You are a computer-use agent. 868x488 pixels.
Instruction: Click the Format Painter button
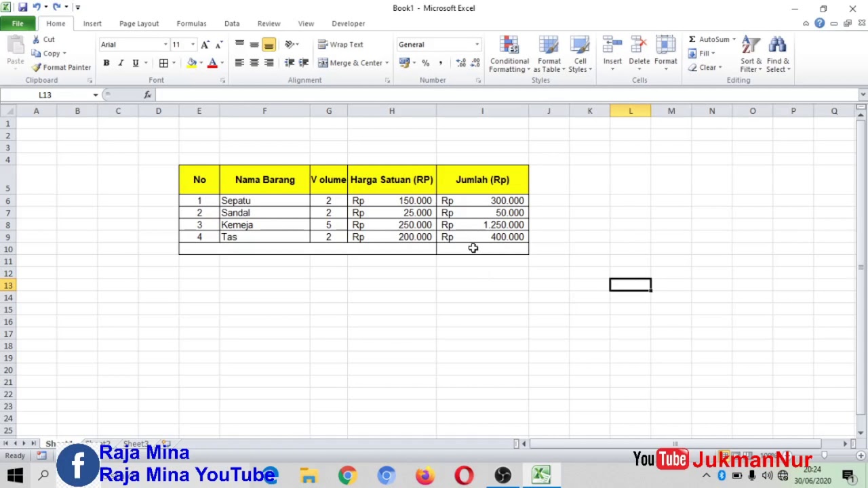tap(61, 67)
